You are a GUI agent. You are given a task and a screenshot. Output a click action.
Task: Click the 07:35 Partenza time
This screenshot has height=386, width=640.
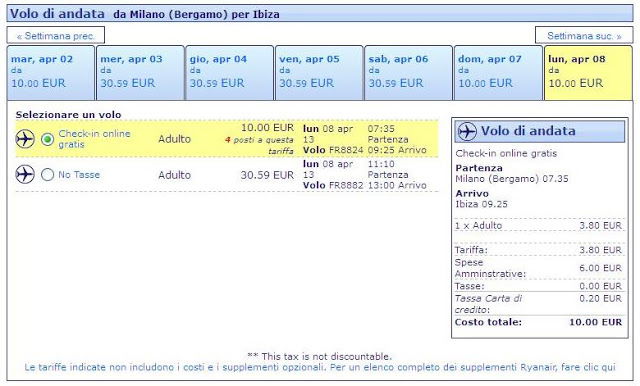pos(388,134)
